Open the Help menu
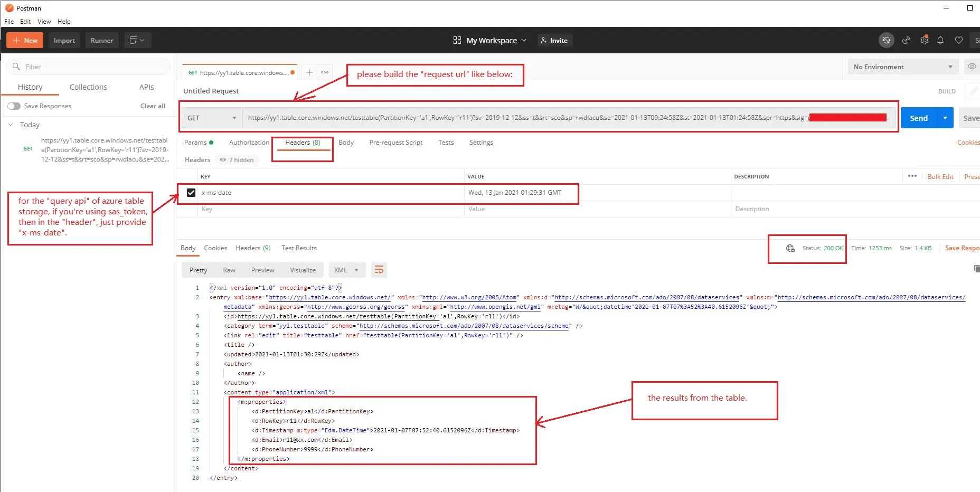The height and width of the screenshot is (492, 980). click(64, 22)
